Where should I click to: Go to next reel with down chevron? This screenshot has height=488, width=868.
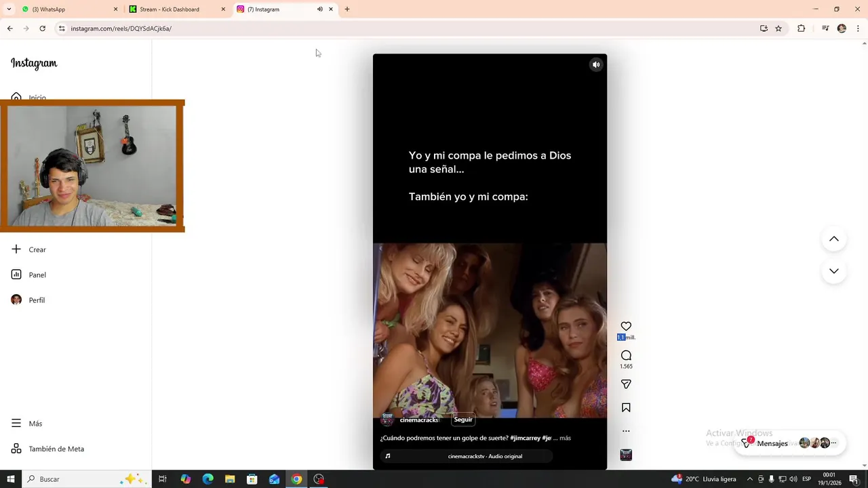tap(834, 271)
